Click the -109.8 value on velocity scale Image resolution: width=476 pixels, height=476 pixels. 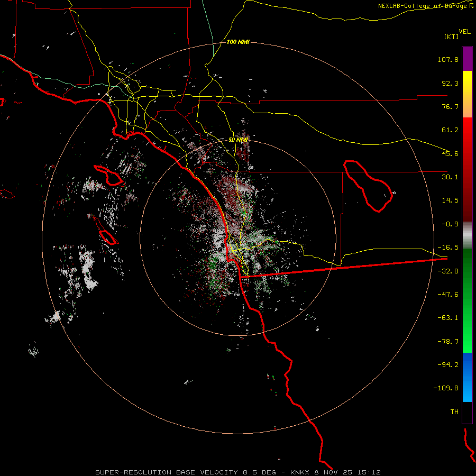446,388
